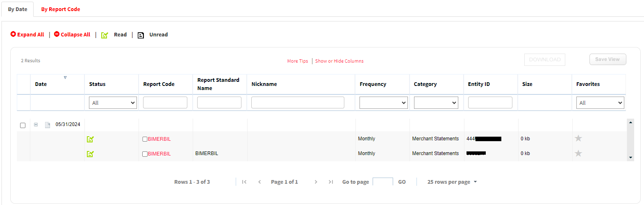This screenshot has width=644, height=205.
Task: Click the first row's favorite star icon
Action: pos(578,138)
